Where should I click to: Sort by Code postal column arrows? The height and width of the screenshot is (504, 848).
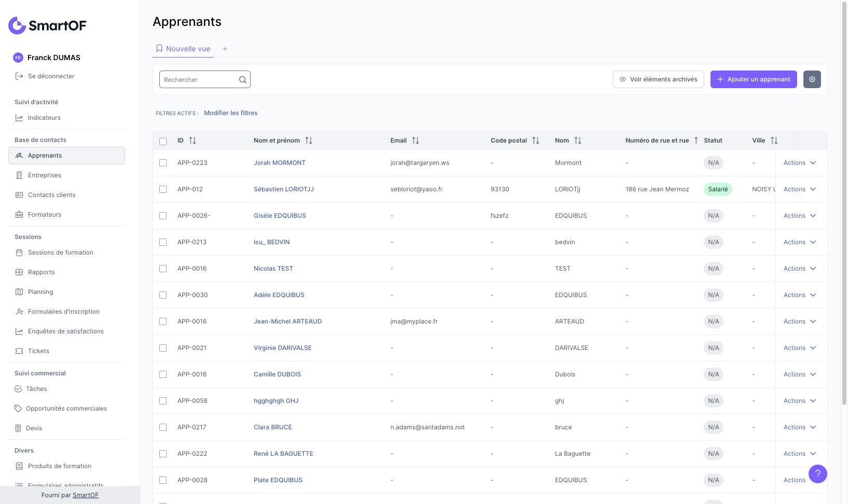[536, 141]
